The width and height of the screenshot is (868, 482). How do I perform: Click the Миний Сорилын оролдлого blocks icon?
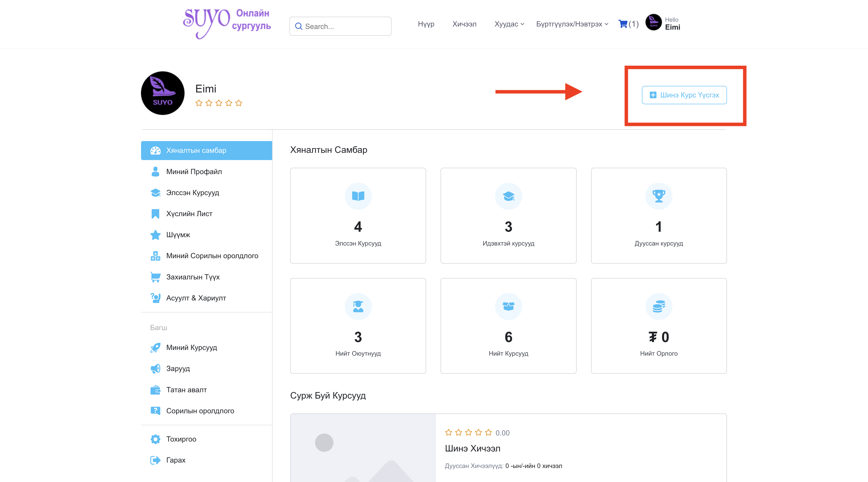pos(155,256)
